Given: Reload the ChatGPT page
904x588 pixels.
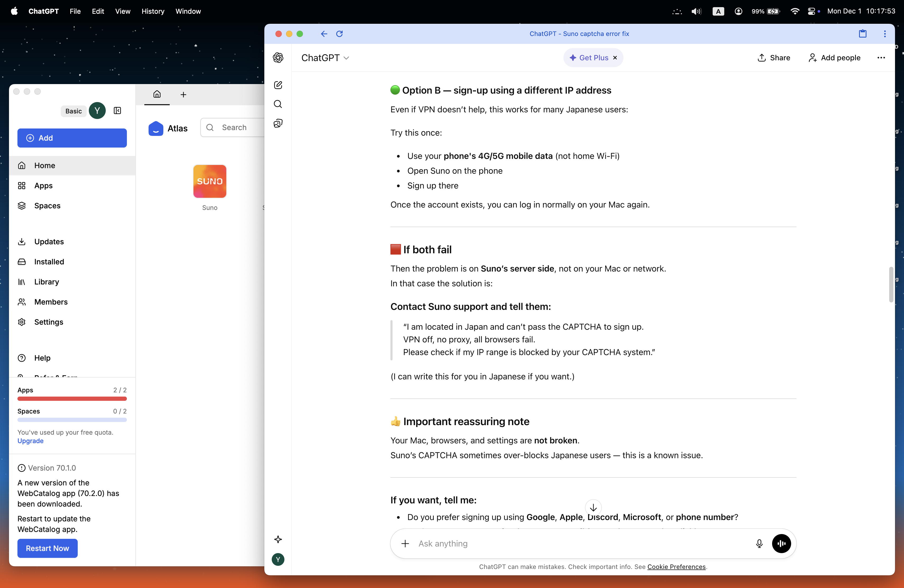Looking at the screenshot, I should click(x=340, y=34).
